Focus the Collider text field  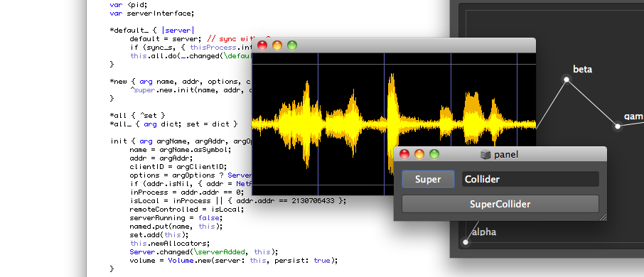(530, 179)
